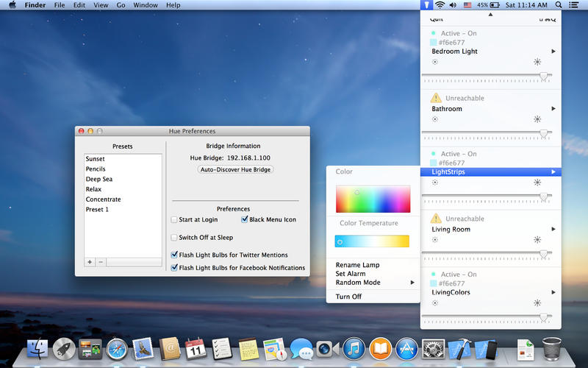
Task: Open the Hue lamp menu bar icon
Action: (x=426, y=5)
